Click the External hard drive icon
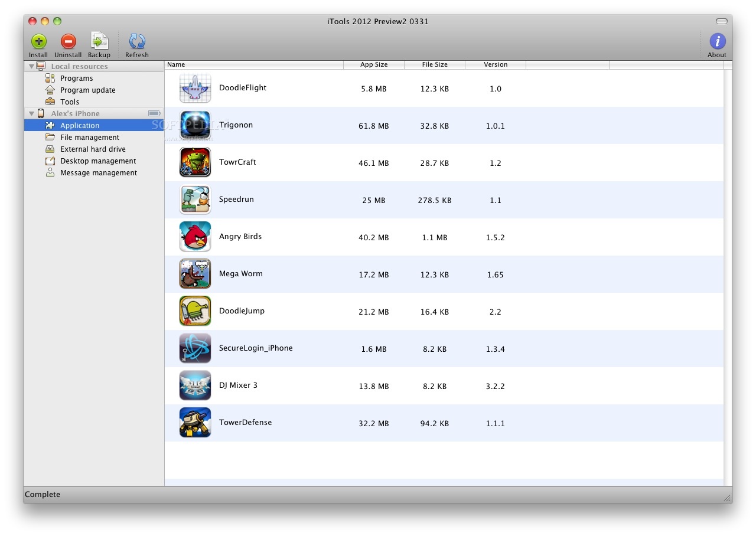Screen dimensions: 756x536 [50, 149]
